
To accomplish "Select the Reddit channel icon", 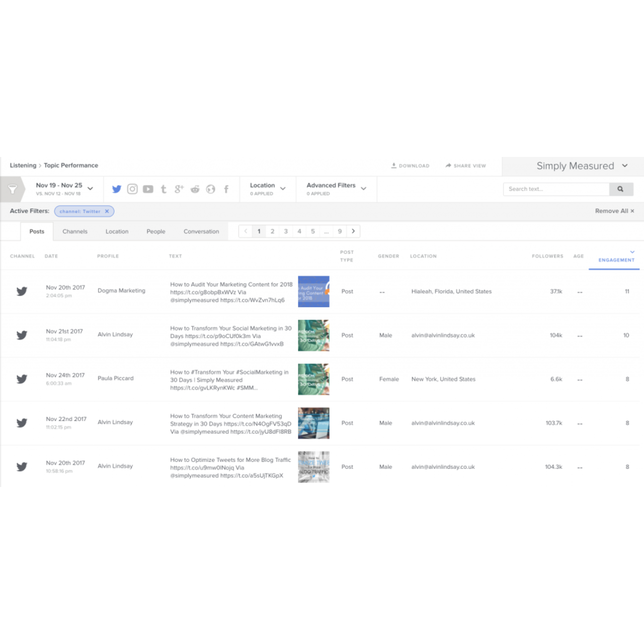I will pyautogui.click(x=195, y=189).
